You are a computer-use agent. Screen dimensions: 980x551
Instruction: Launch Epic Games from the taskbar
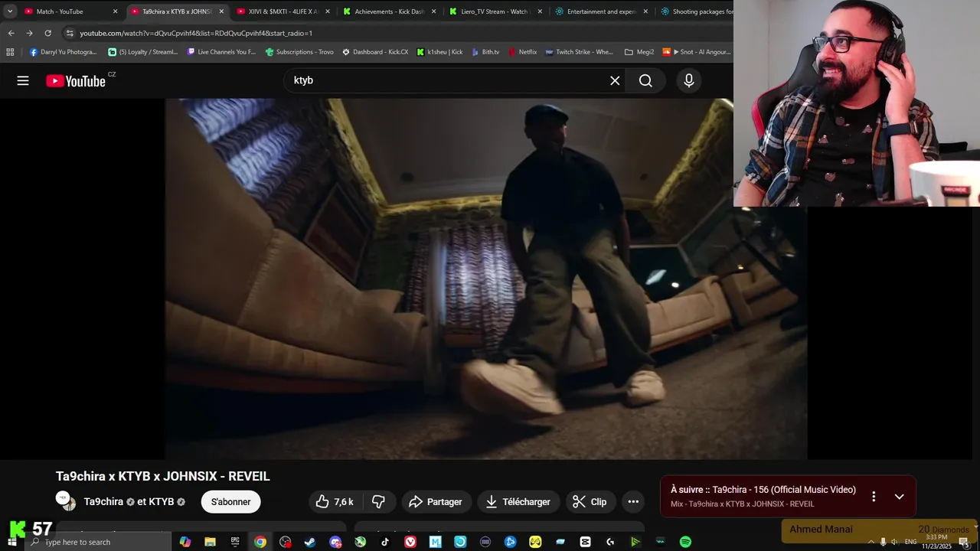click(235, 542)
